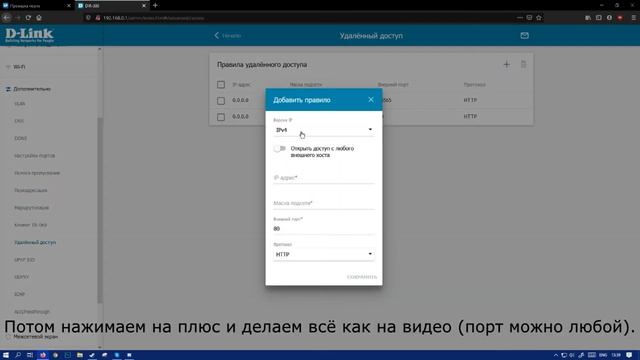Open Межсетевой экран sidebar section
Screen dimensions: 640x360
(35, 337)
